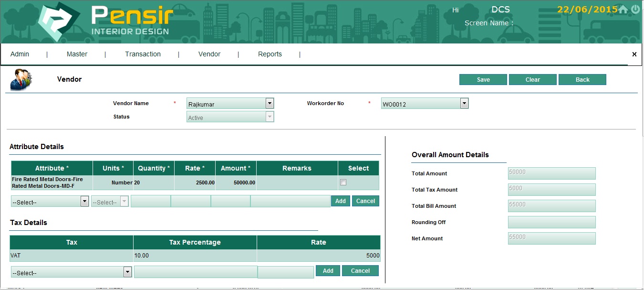Open the Vendor Name dropdown

click(270, 104)
